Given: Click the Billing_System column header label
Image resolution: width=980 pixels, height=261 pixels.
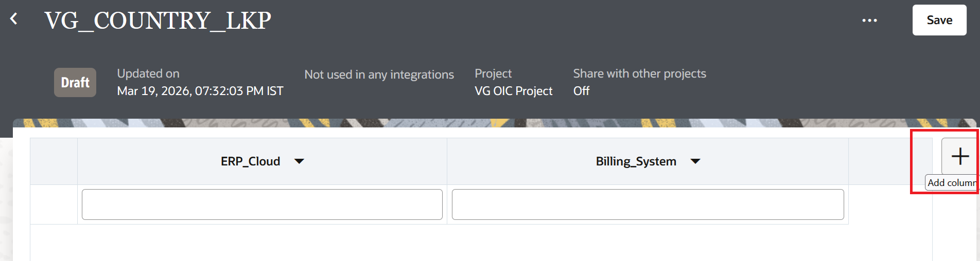Looking at the screenshot, I should [636, 161].
